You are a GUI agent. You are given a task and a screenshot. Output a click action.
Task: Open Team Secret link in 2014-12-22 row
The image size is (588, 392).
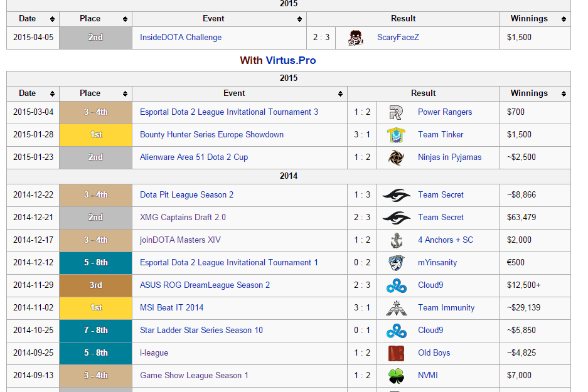tap(441, 195)
